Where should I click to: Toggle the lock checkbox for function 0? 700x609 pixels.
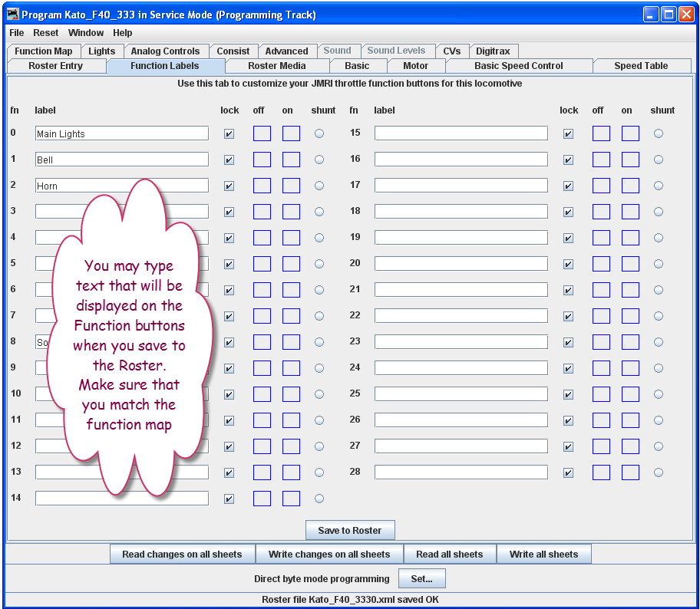[x=228, y=133]
